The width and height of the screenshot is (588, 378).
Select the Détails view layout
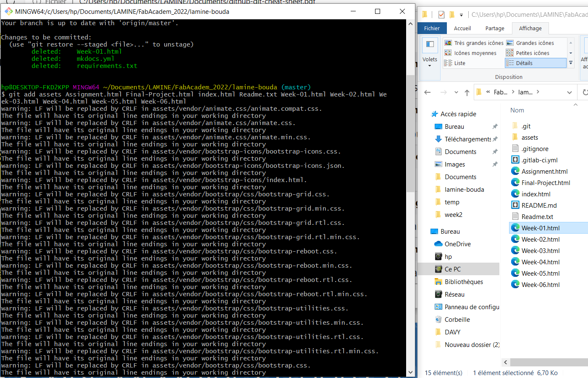[x=535, y=63]
